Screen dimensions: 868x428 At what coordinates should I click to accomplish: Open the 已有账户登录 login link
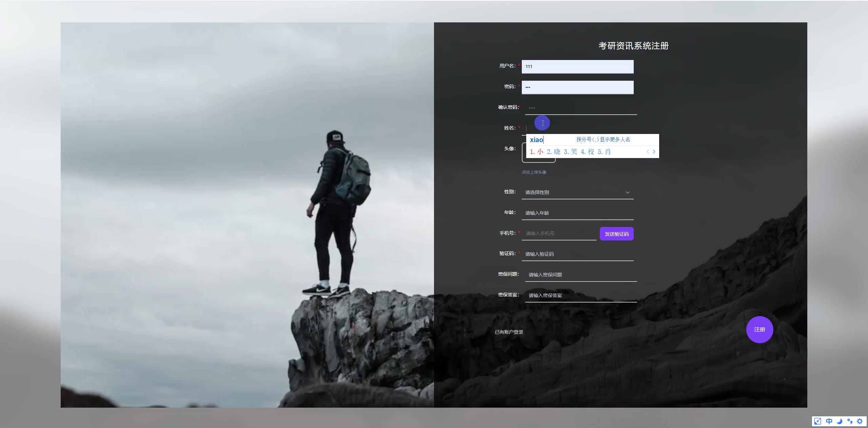coord(509,332)
